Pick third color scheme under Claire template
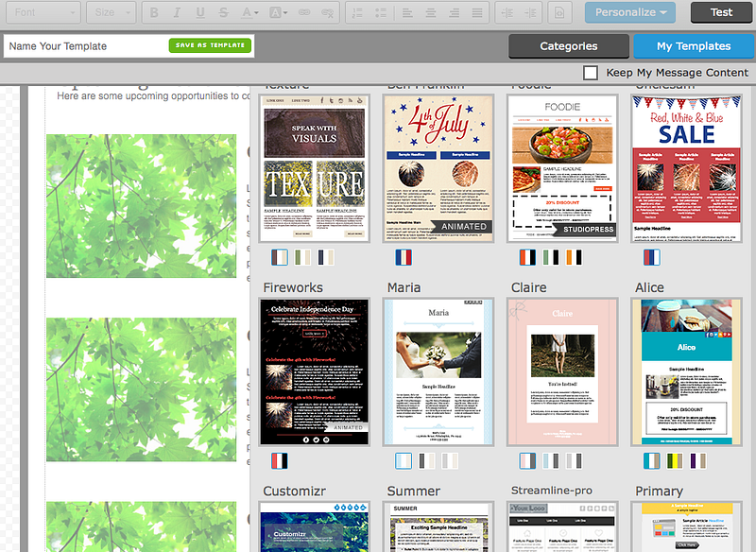756x552 pixels. point(574,461)
